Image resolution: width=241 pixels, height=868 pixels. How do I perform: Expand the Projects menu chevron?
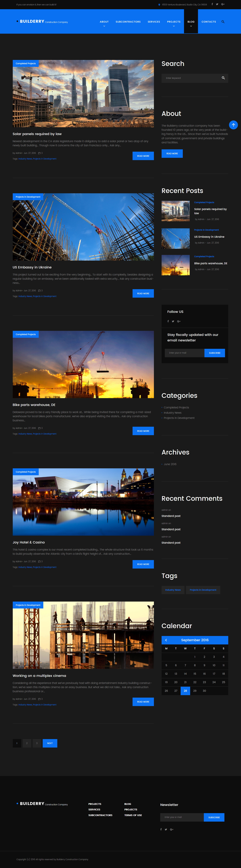(174, 26)
